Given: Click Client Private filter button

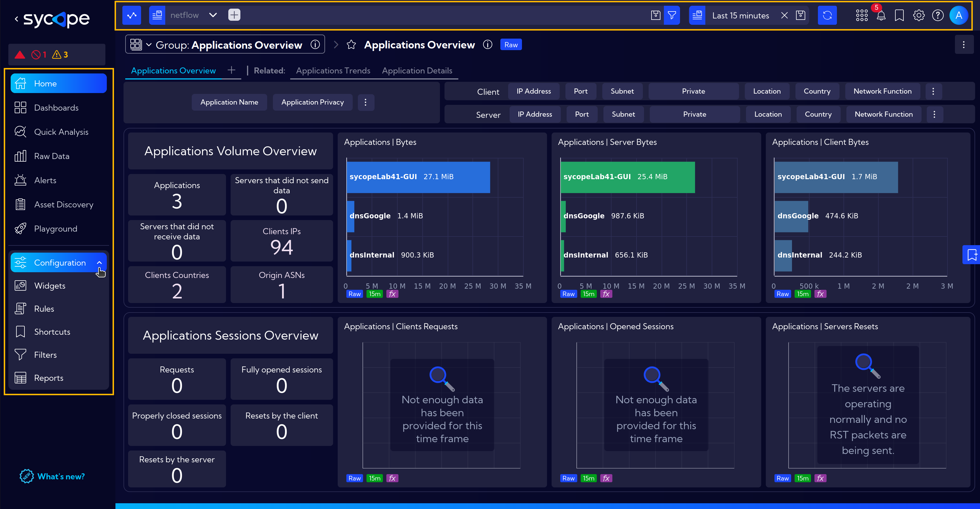Looking at the screenshot, I should click(693, 91).
